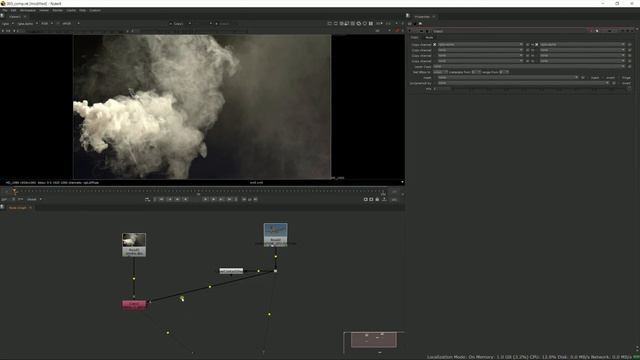
Task: Click the node graph mini-map navigator
Action: [373, 340]
